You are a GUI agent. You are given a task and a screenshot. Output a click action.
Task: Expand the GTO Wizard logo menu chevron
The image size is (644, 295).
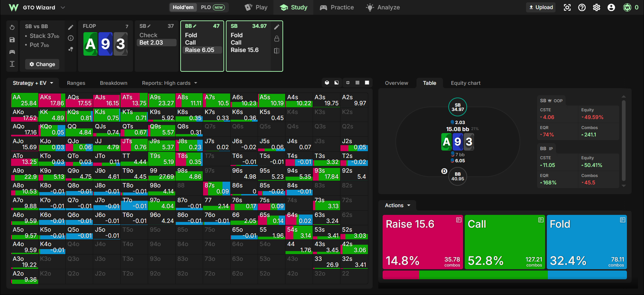click(63, 7)
